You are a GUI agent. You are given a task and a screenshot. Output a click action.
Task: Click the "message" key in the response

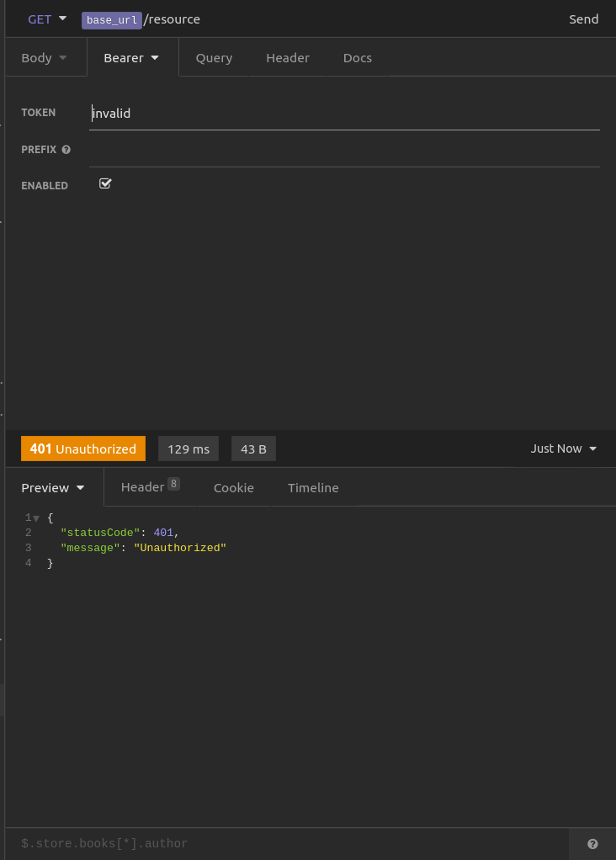tap(91, 548)
